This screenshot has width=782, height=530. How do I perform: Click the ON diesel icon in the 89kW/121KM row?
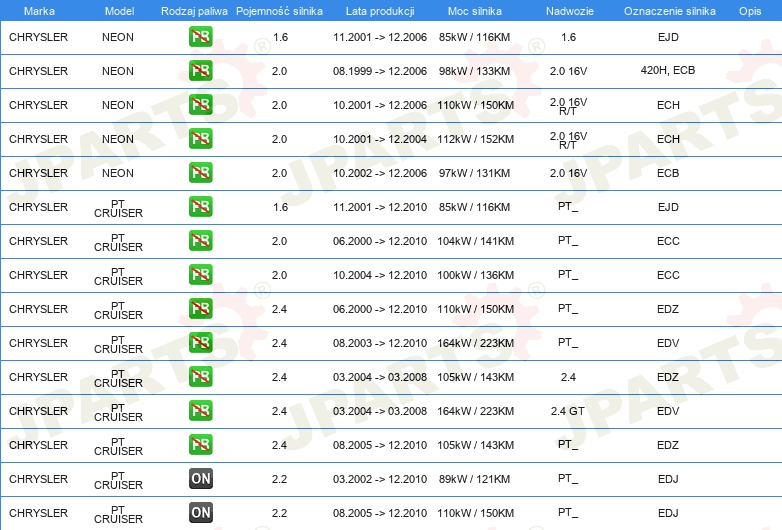(x=201, y=479)
